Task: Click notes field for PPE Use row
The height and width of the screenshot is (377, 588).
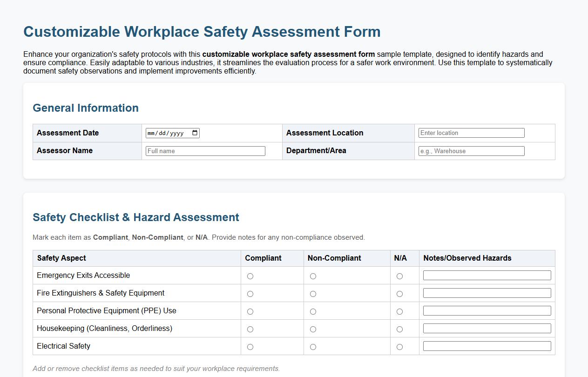Action: (487, 310)
